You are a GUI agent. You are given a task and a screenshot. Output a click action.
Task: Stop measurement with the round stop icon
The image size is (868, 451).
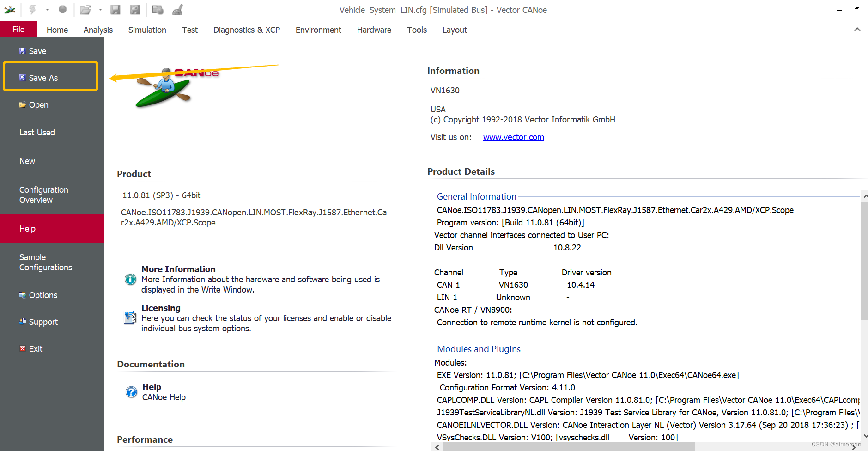(63, 10)
